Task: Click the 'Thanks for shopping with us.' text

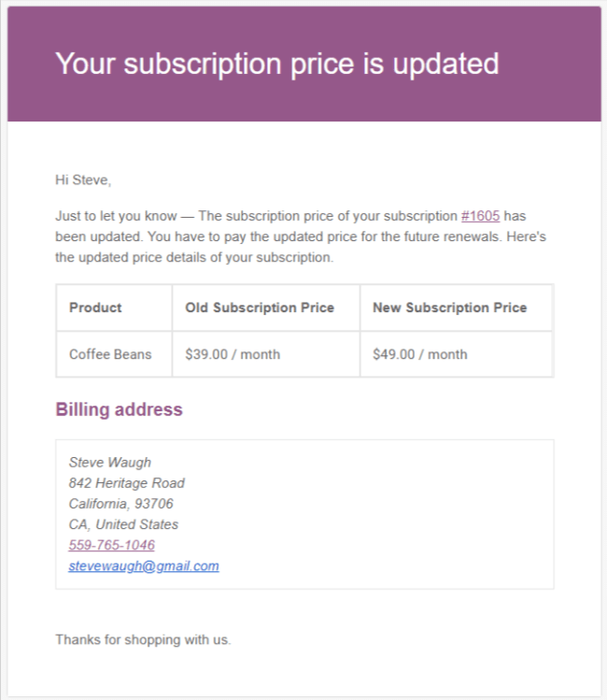Action: (x=143, y=640)
